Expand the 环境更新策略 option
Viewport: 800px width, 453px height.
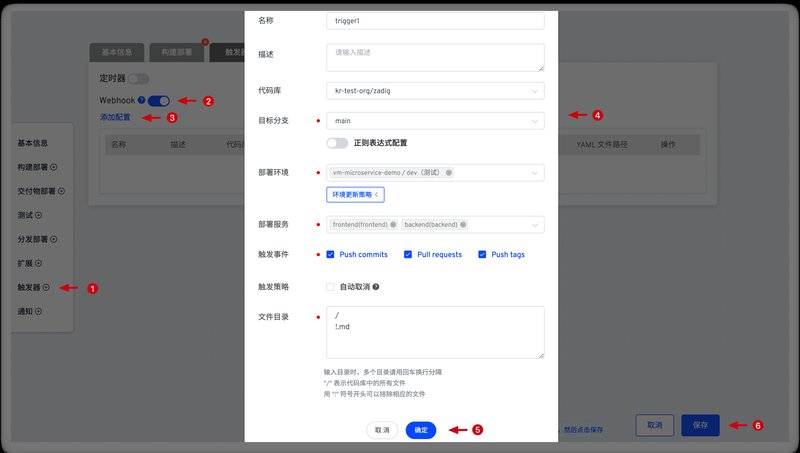(355, 194)
